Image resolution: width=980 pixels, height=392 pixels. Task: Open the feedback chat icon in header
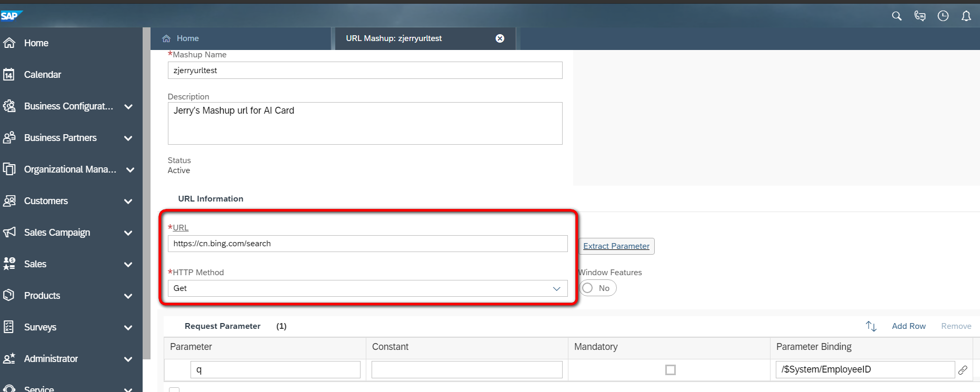pos(920,16)
